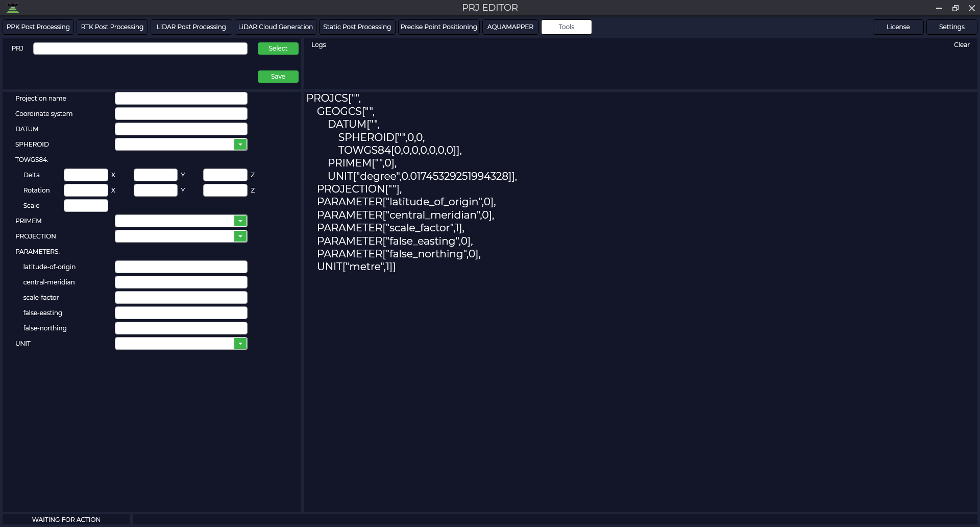This screenshot has width=980, height=527.
Task: Open Precise Point Positioning tab
Action: pos(439,27)
